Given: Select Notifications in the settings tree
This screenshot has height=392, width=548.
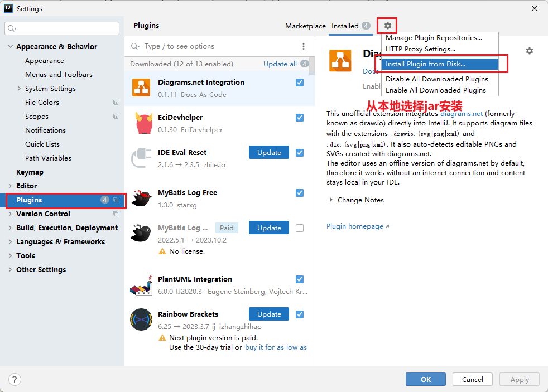Looking at the screenshot, I should tap(45, 130).
